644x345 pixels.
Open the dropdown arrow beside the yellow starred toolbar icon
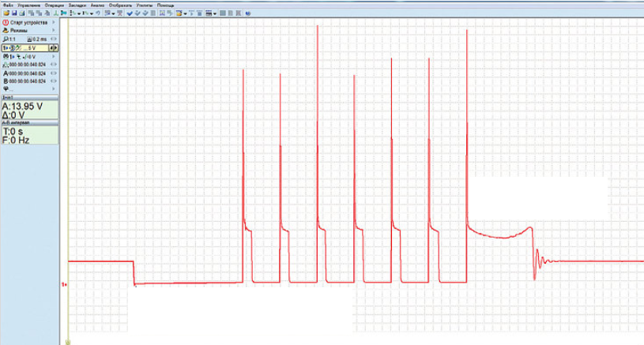185,13
